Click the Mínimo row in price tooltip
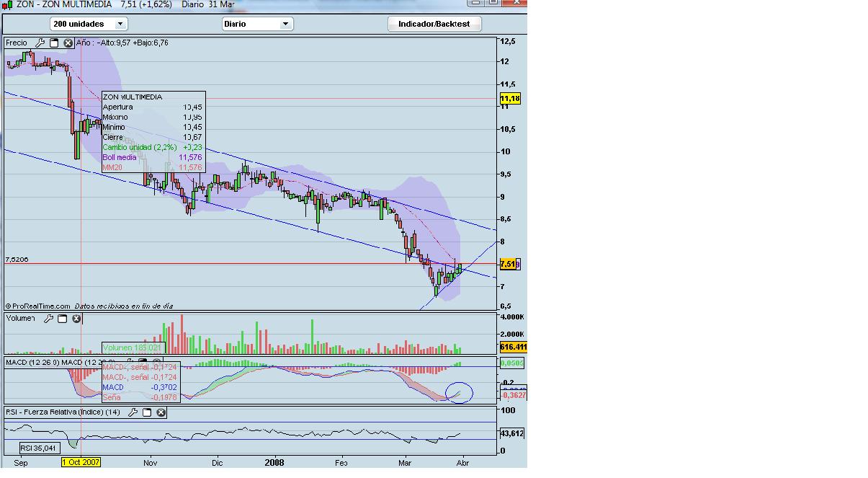 [x=153, y=127]
